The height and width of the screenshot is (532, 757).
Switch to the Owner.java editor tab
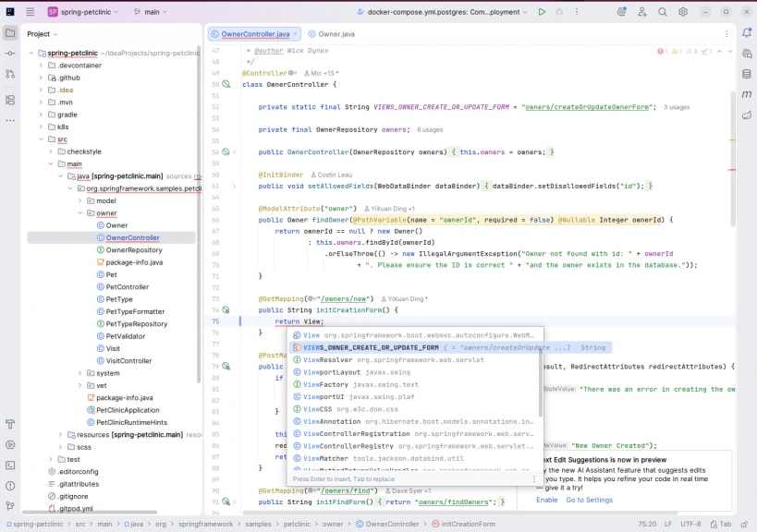click(337, 33)
